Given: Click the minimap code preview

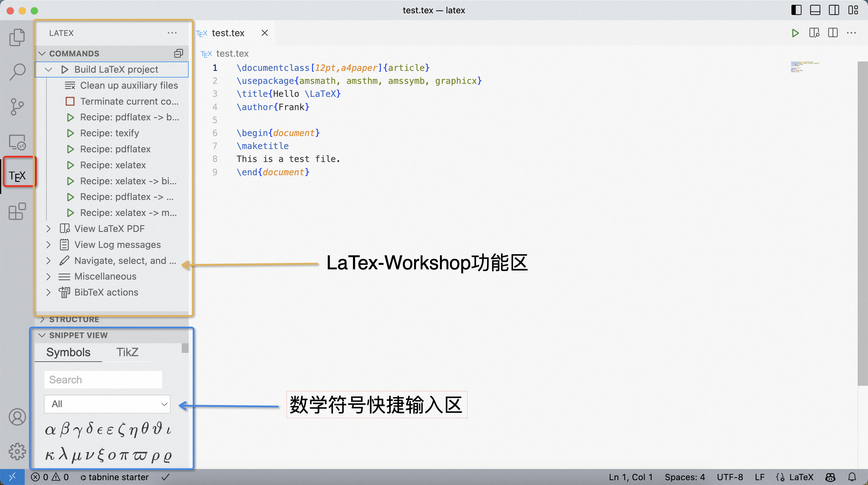Looking at the screenshot, I should point(805,67).
